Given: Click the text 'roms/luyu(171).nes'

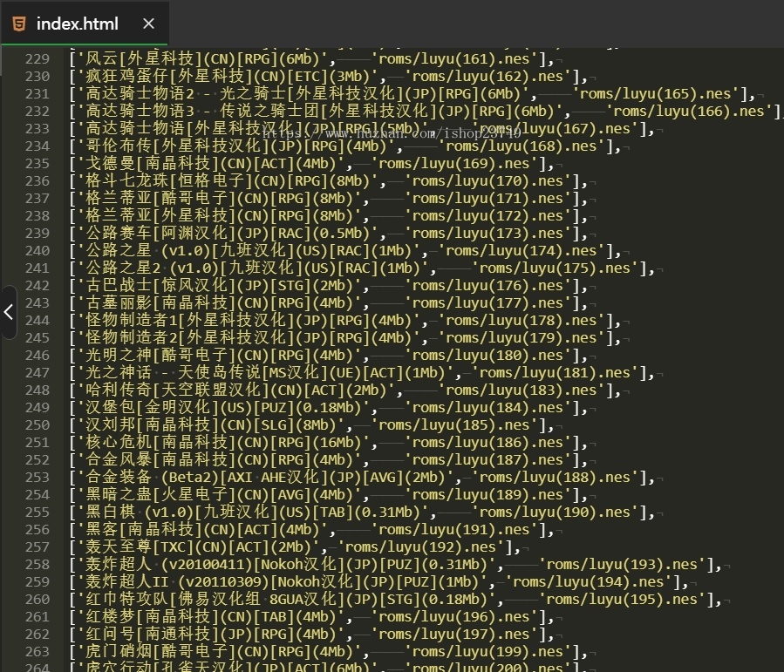Looking at the screenshot, I should (x=487, y=199).
